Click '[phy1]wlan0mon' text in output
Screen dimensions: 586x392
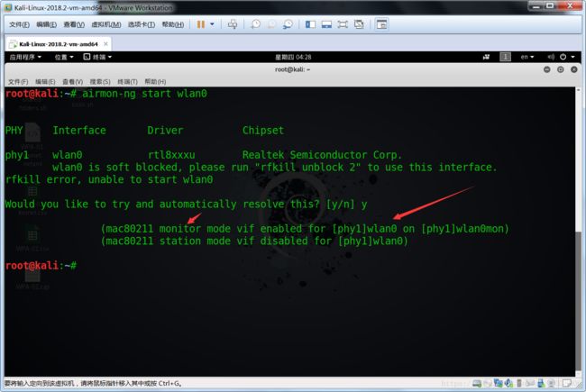tap(462, 228)
